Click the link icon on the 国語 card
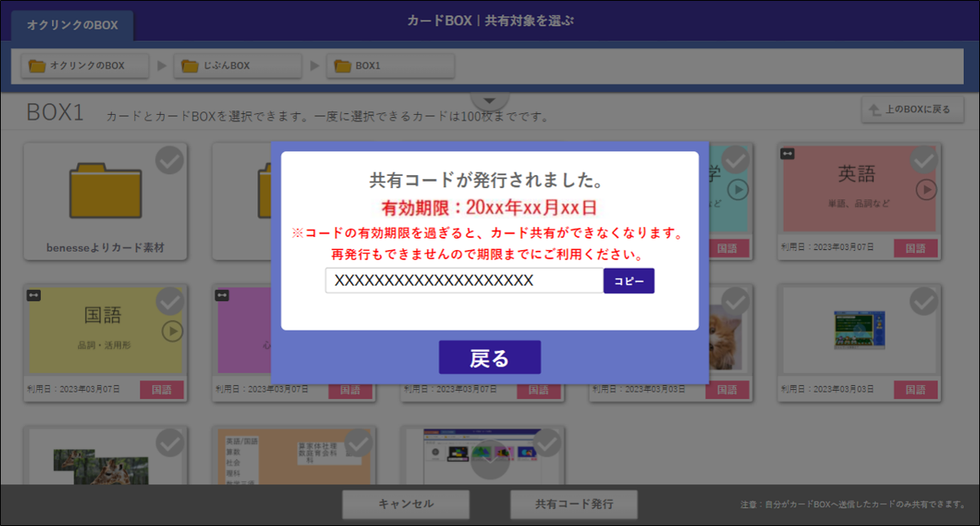Screen dimensions: 980x526 click(x=34, y=295)
